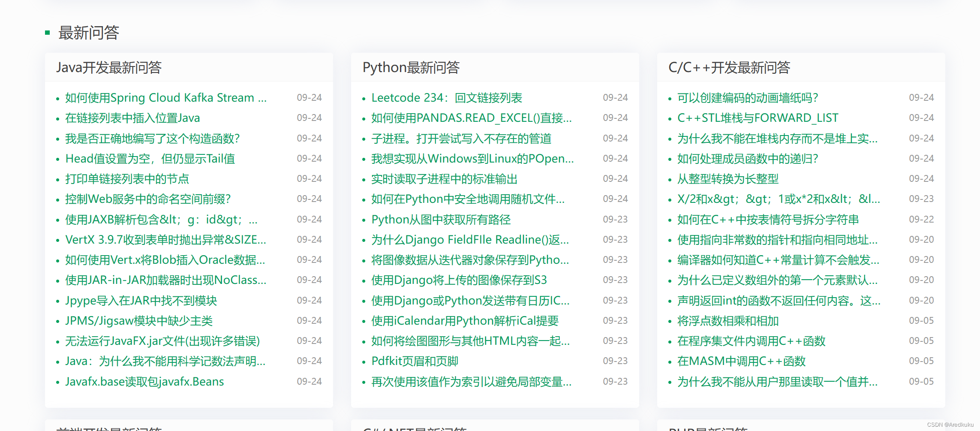Open '使用指向非常数的指针' question
The height and width of the screenshot is (431, 980).
click(778, 240)
